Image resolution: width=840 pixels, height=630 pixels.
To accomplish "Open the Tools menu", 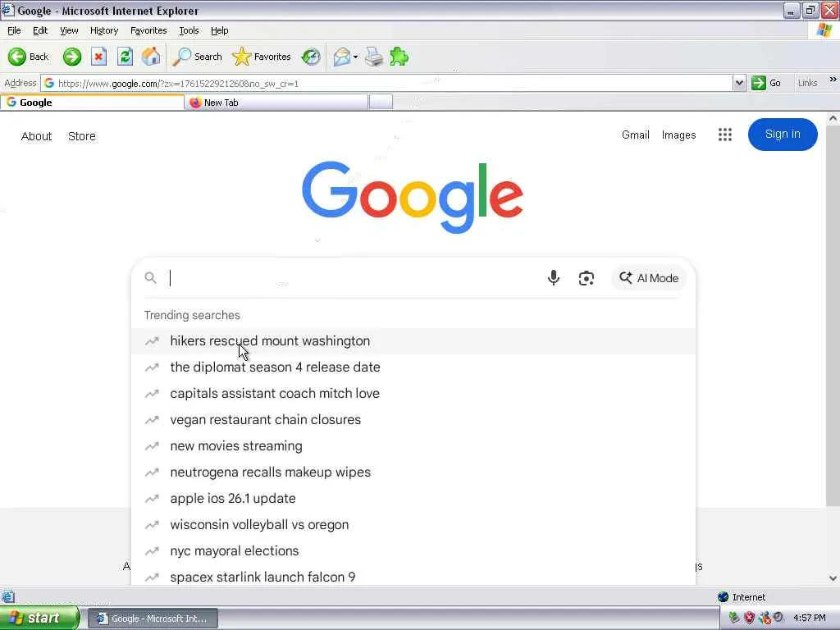I will 189,30.
